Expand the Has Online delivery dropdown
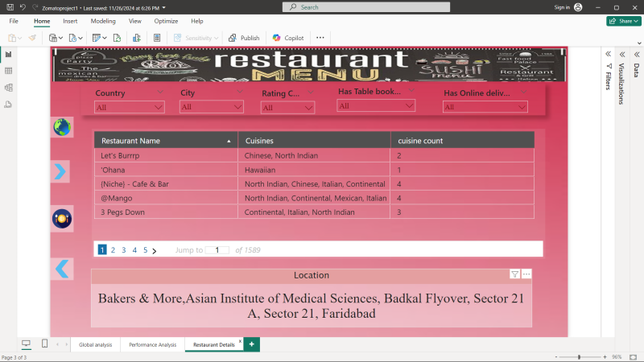This screenshot has height=362, width=644. [x=522, y=107]
